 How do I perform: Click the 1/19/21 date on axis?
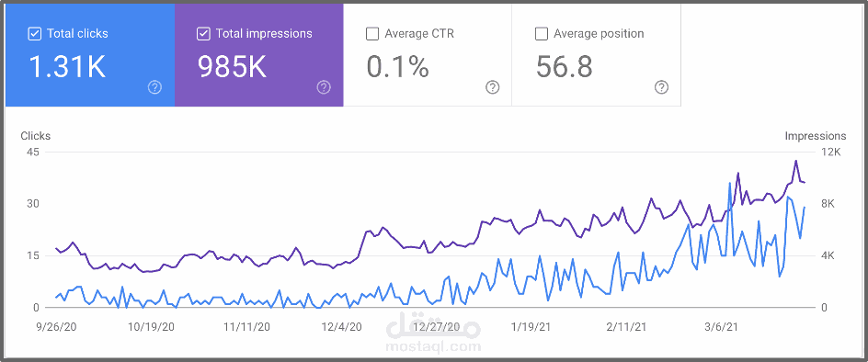coord(531,327)
